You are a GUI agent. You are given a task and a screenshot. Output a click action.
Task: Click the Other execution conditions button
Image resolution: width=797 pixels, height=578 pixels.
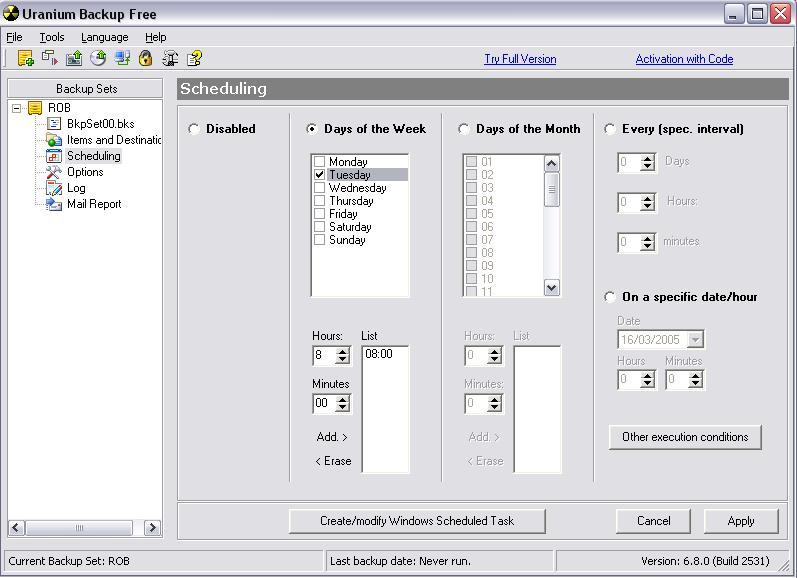[685, 437]
